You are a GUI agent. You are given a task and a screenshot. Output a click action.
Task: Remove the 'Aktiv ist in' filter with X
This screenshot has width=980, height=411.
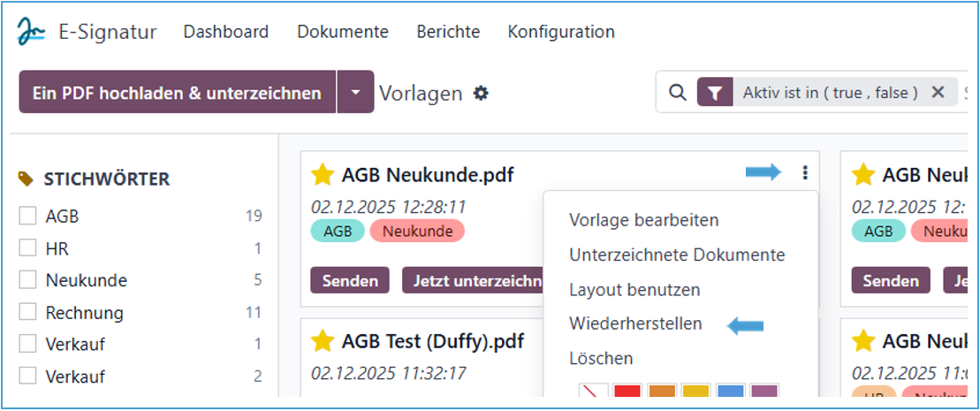point(938,92)
